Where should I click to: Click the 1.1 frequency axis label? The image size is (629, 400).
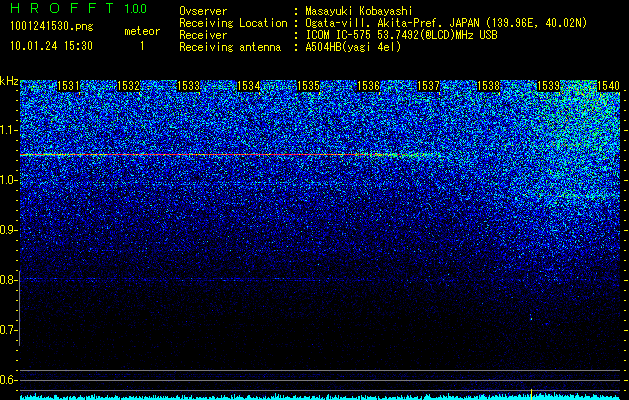pos(8,130)
